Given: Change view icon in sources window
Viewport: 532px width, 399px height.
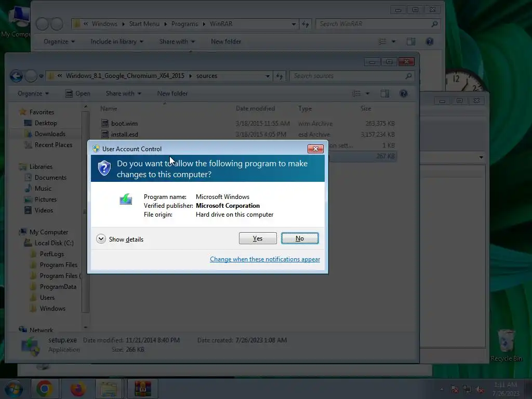Looking at the screenshot, I should (356, 94).
